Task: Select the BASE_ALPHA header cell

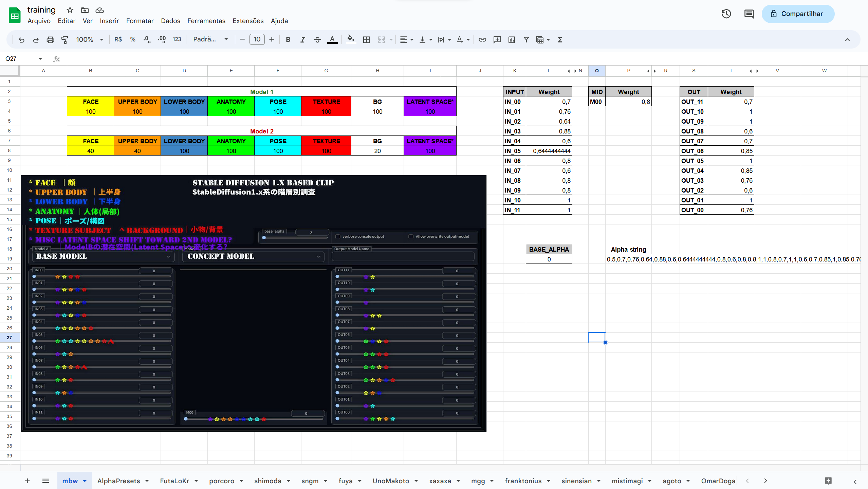Action: [x=549, y=249]
